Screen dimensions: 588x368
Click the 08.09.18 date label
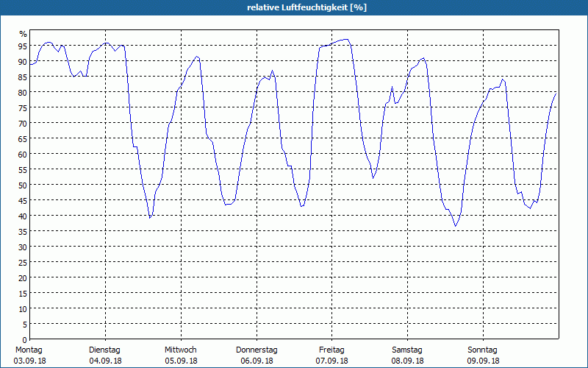(408, 361)
